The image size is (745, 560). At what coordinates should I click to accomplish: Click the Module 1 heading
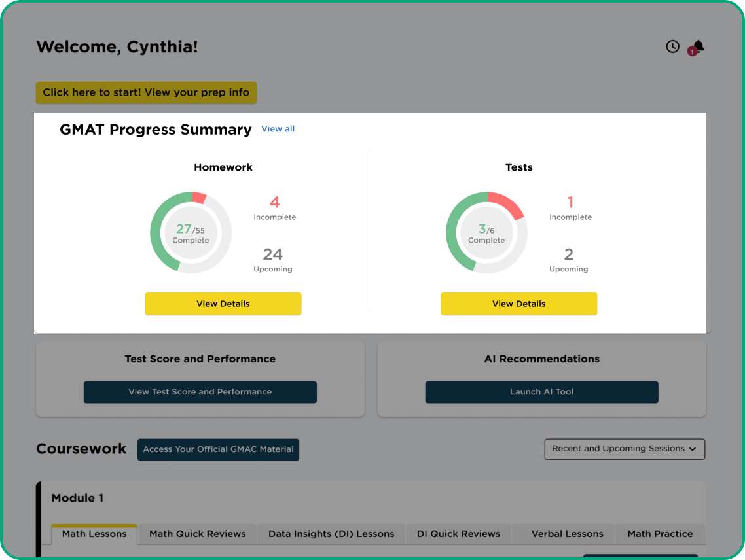(x=77, y=498)
